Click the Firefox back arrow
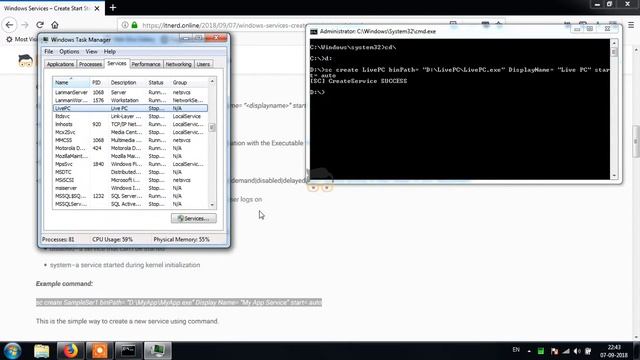The width and height of the screenshot is (640, 360). (x=9, y=25)
